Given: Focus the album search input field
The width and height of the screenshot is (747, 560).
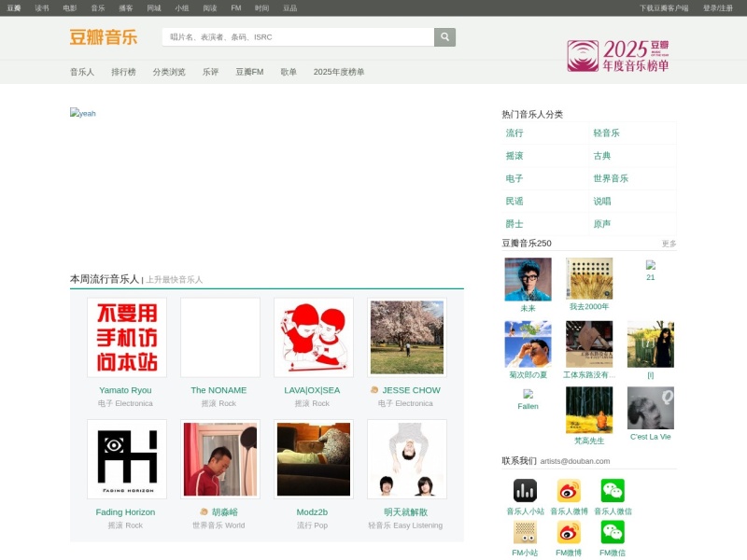Looking at the screenshot, I should pyautogui.click(x=298, y=37).
